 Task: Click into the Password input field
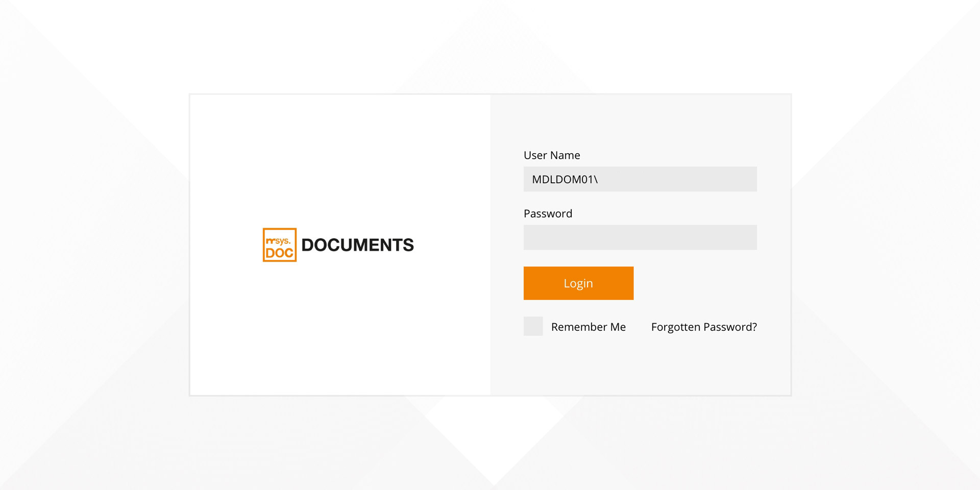click(x=640, y=237)
